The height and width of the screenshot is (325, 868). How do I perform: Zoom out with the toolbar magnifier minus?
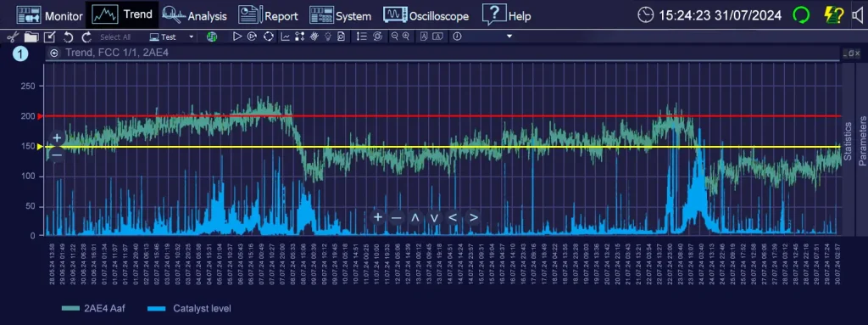click(395, 36)
